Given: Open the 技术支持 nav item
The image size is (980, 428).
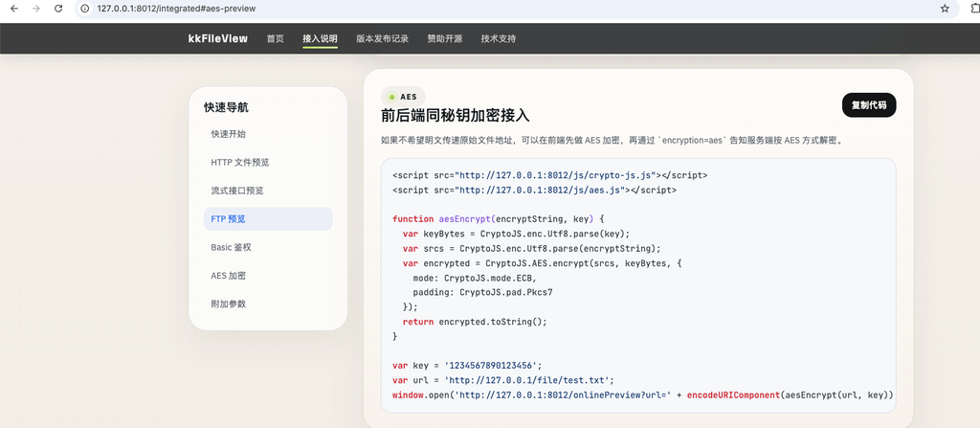Looking at the screenshot, I should coord(499,39).
